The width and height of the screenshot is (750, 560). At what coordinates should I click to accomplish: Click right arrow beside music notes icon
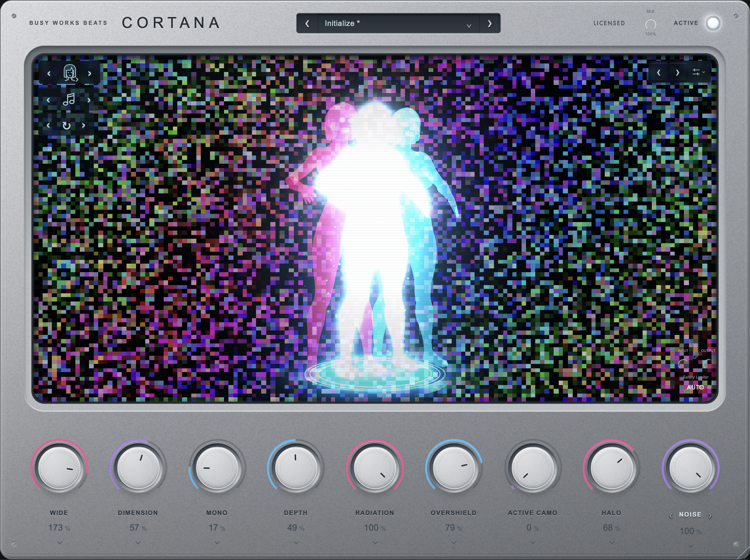point(89,100)
